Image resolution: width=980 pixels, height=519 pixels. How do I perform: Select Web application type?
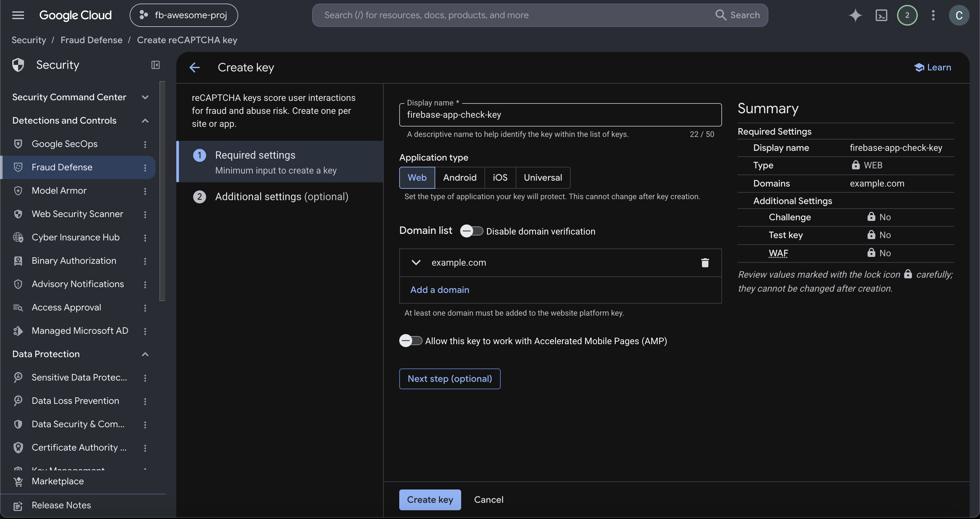point(417,177)
